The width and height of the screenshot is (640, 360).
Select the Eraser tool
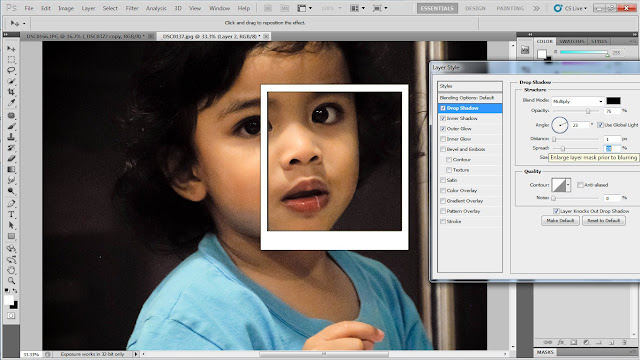point(11,158)
